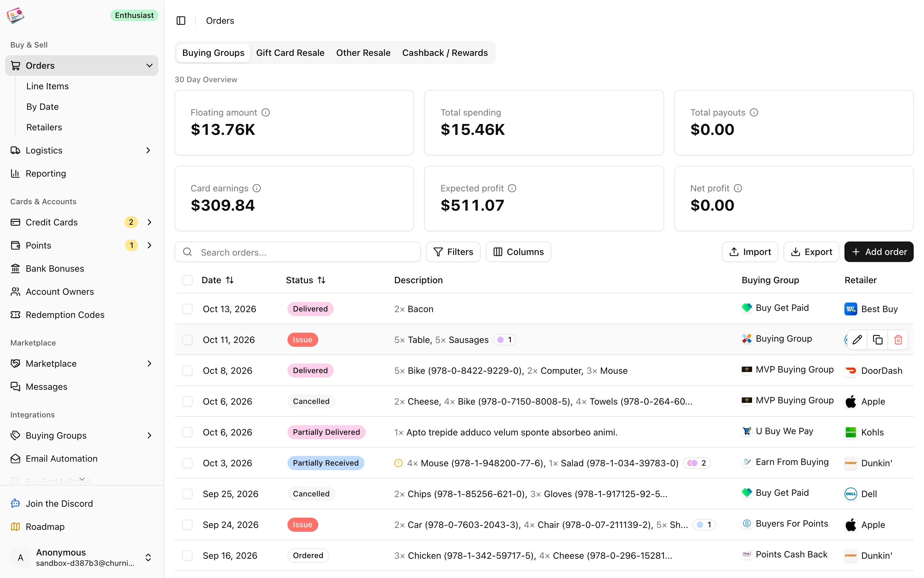Check the Oct 8, 2026 order row

tap(187, 371)
